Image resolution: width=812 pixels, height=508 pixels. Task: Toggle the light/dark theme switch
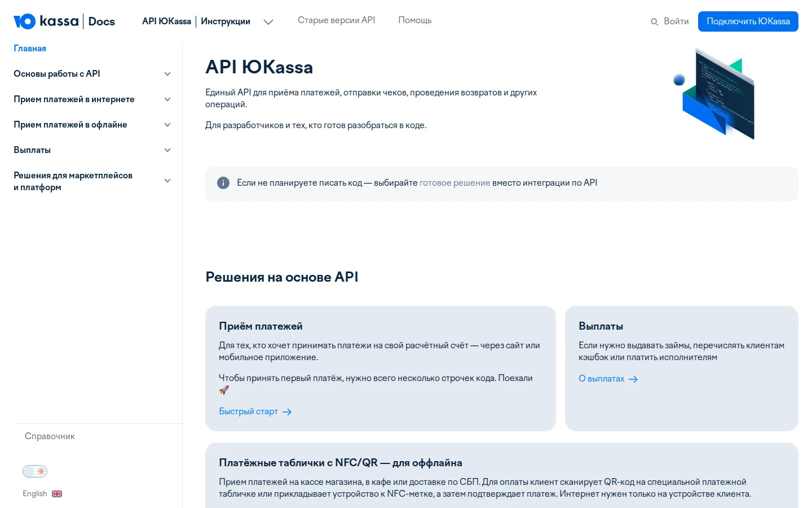(x=35, y=471)
